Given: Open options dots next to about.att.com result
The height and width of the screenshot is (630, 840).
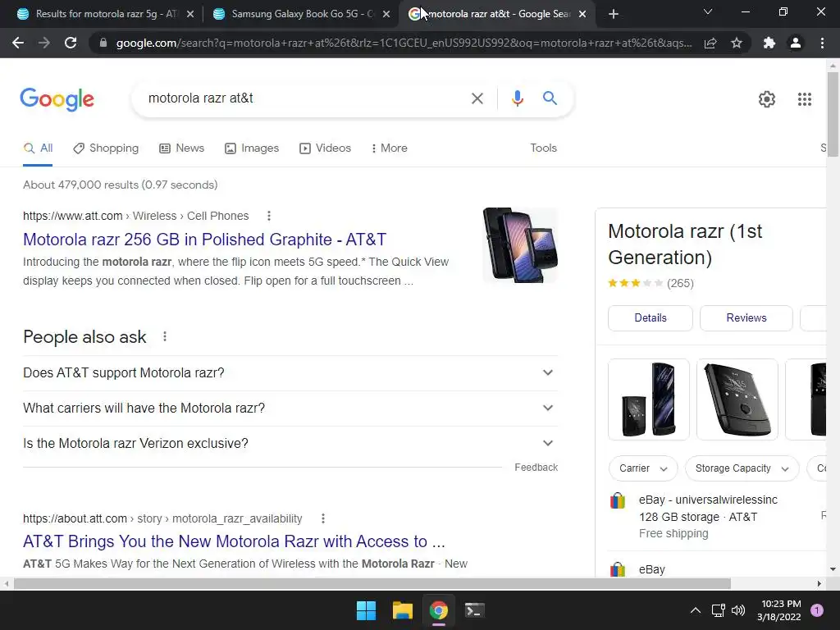Looking at the screenshot, I should [322, 518].
